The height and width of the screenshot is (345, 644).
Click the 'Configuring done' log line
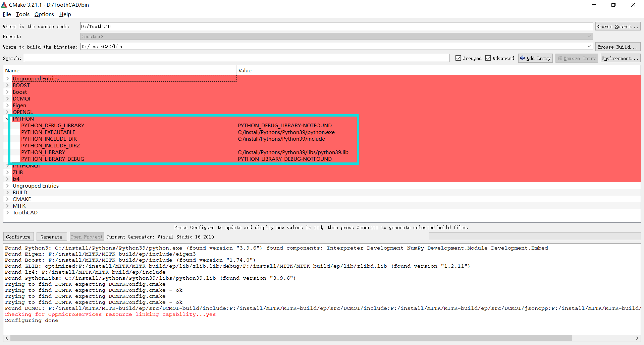point(32,321)
